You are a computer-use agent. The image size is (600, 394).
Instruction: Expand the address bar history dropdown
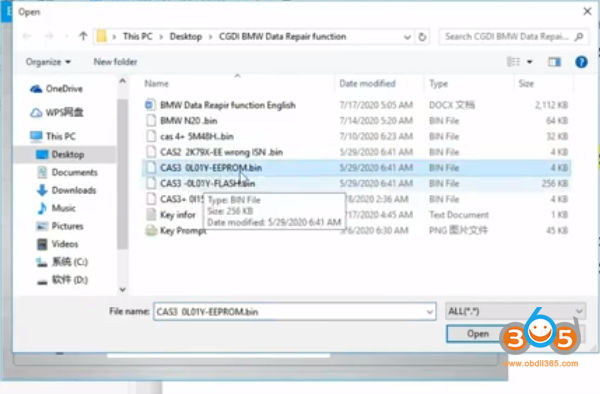[407, 37]
